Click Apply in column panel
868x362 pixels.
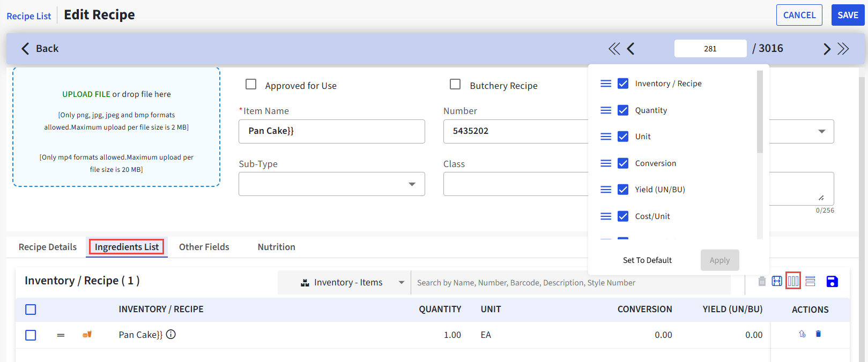[x=719, y=260]
